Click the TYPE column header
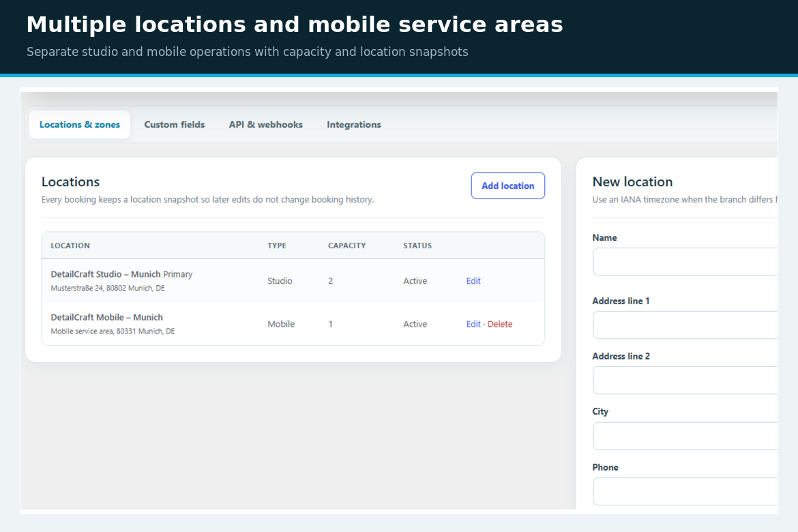Image resolution: width=798 pixels, height=532 pixels. coord(277,246)
